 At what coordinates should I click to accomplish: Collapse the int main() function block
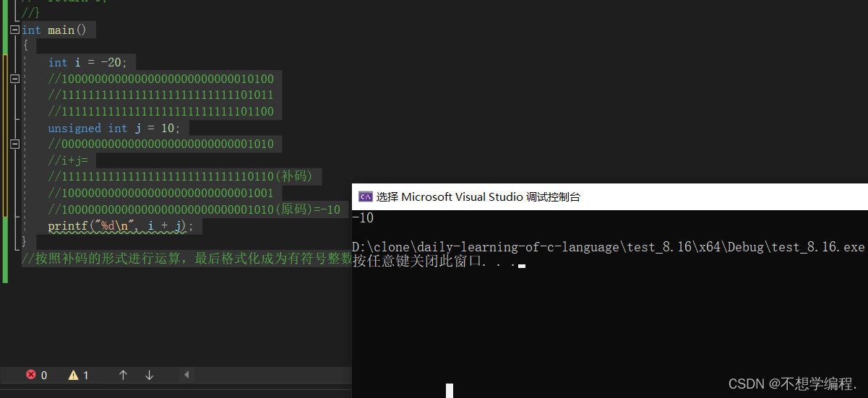[x=15, y=30]
